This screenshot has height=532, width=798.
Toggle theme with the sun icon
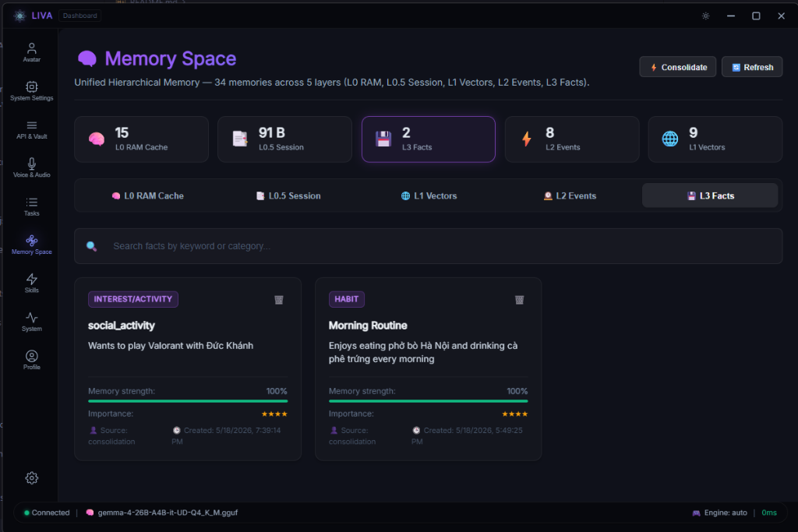click(x=705, y=16)
